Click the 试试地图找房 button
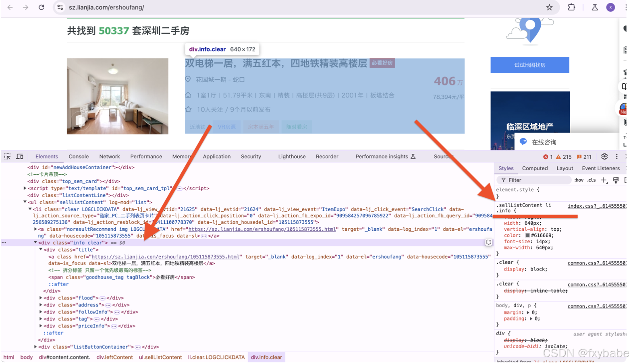Viewport: 631px width, 364px height. (530, 65)
